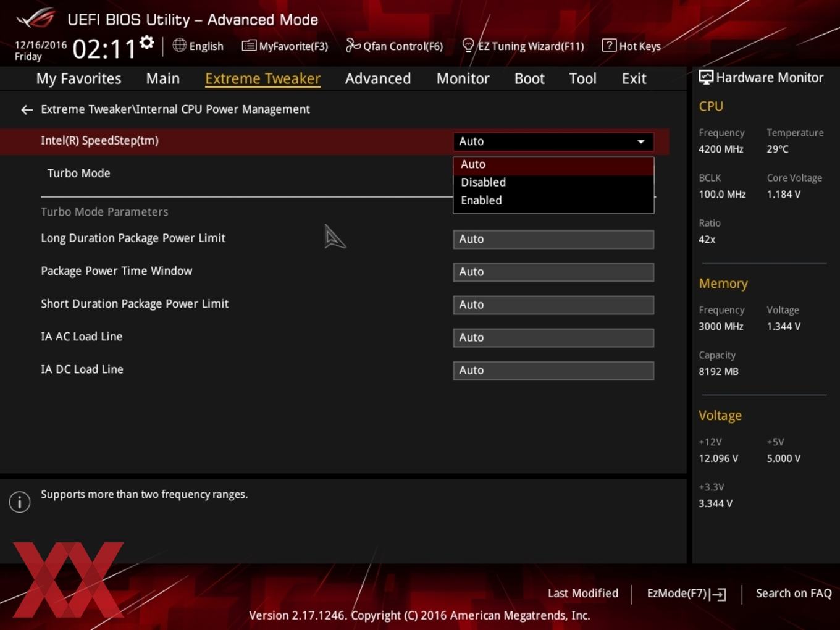Click Package Power Time Window label

point(116,271)
